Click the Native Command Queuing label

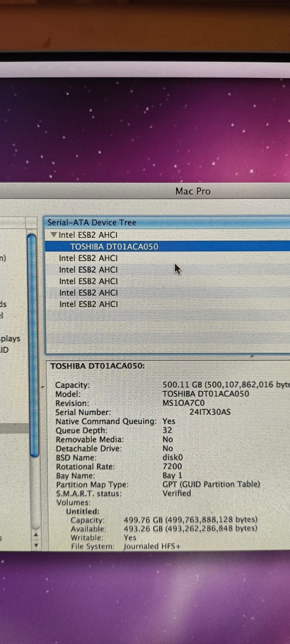click(106, 421)
